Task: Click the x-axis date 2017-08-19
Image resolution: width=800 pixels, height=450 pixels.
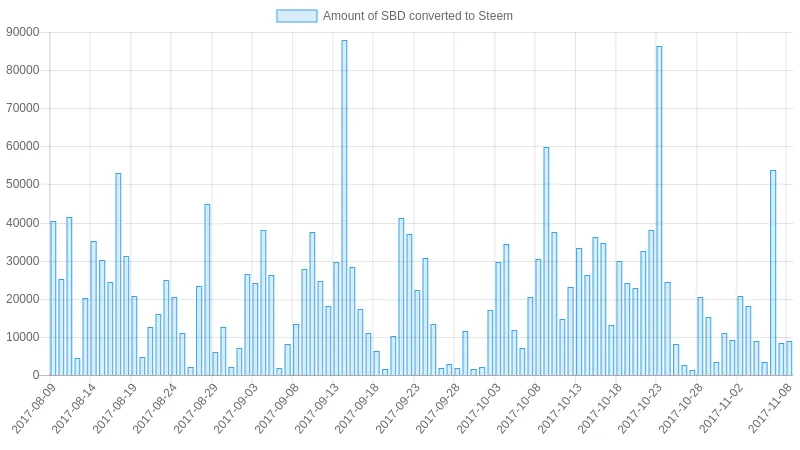Action: pyautogui.click(x=115, y=409)
